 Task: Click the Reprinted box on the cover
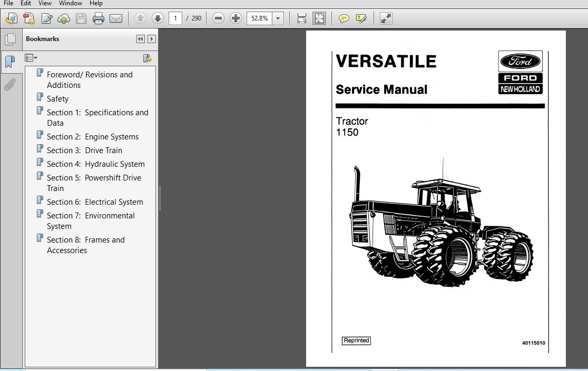coord(356,340)
